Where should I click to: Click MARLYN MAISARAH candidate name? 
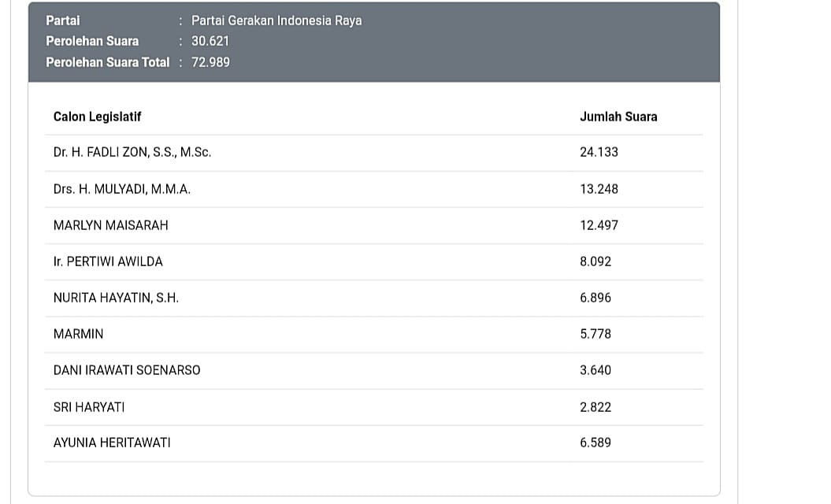[111, 225]
